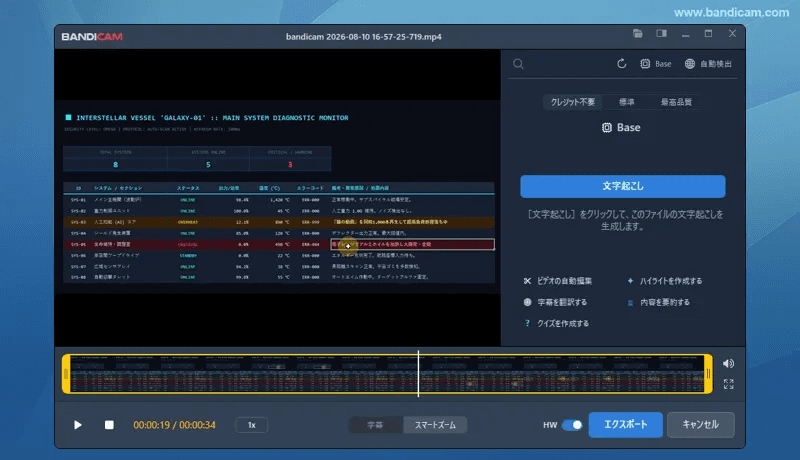This screenshot has width=800, height=460.
Task: Choose 字幕を翻訳する option
Action: pyautogui.click(x=556, y=302)
